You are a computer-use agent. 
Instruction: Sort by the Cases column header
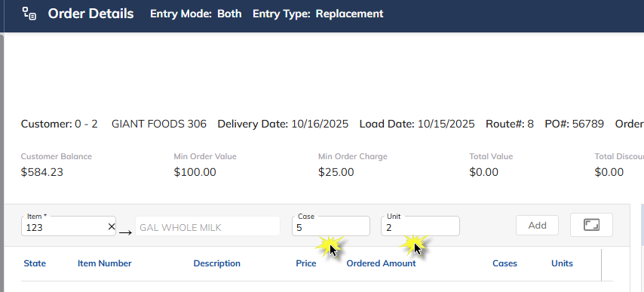(x=504, y=263)
